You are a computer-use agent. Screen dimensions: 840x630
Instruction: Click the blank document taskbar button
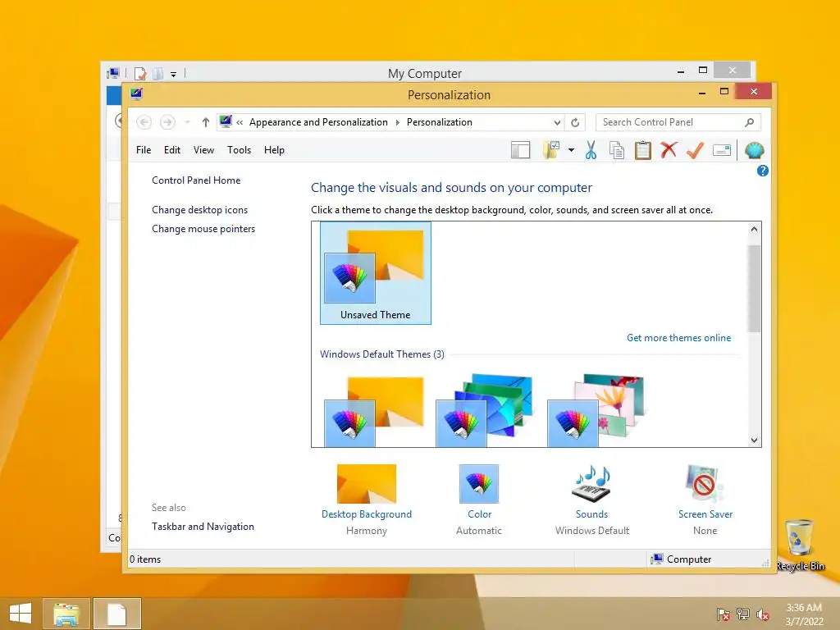coord(116,614)
